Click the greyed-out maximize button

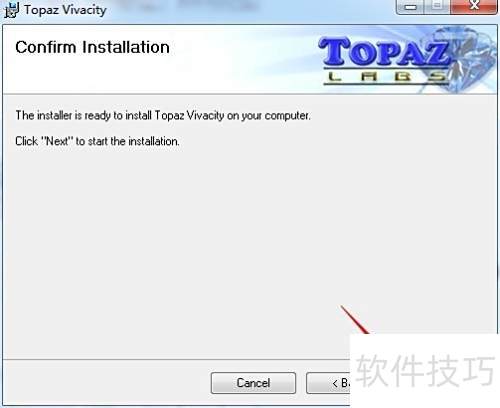coord(437,7)
